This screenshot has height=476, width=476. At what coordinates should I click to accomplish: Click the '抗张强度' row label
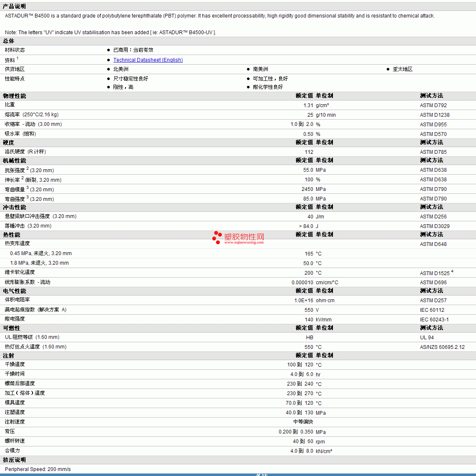pyautogui.click(x=15, y=170)
